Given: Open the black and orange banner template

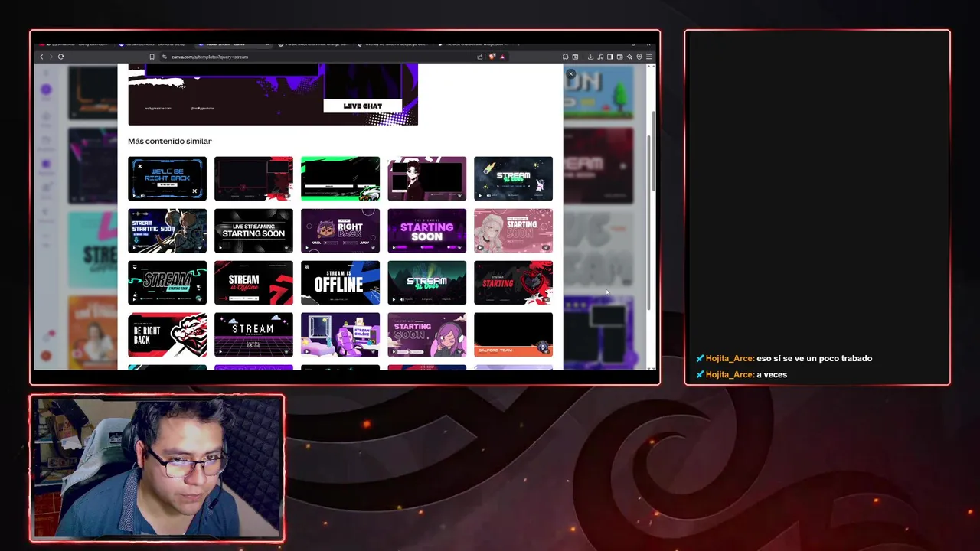Looking at the screenshot, I should click(x=513, y=334).
